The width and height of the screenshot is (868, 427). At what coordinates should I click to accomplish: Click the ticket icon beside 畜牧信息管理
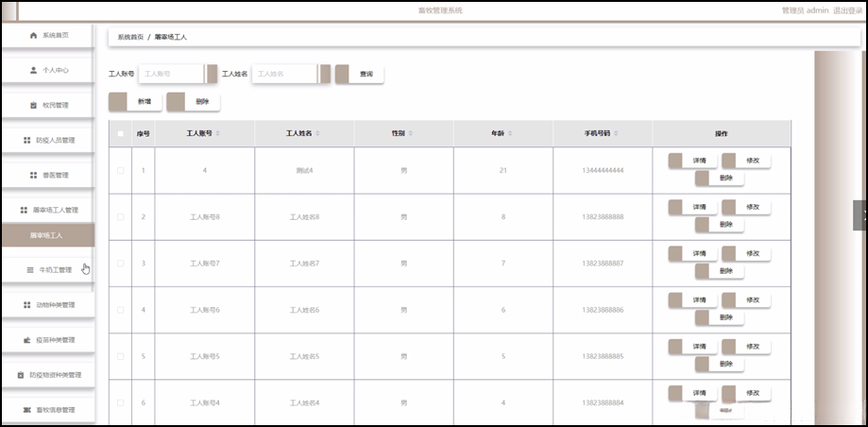pos(26,410)
